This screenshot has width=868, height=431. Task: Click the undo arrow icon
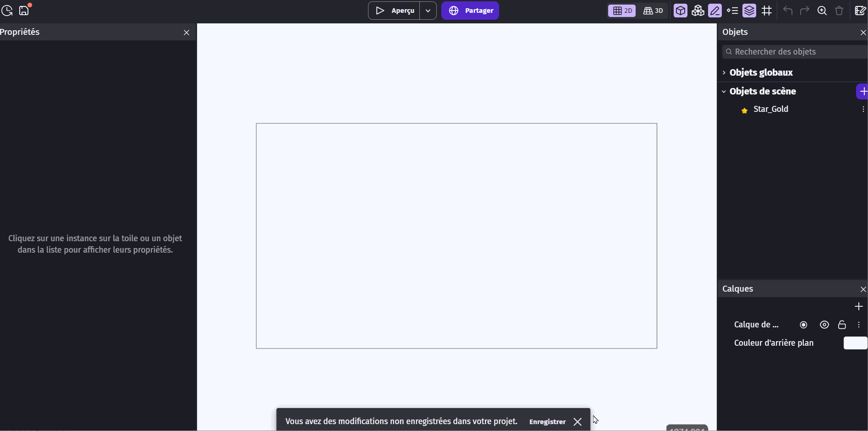787,11
